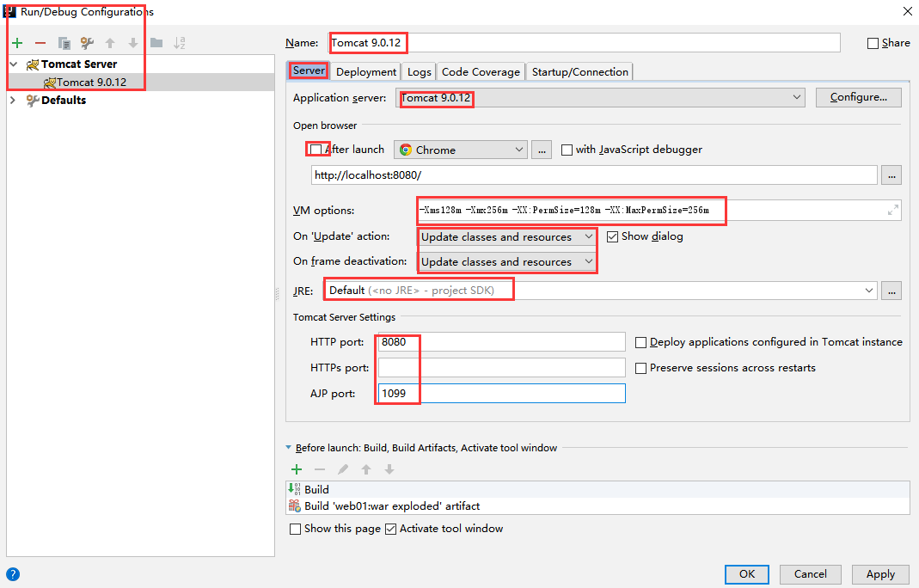Viewport: 919px width, 588px height.
Task: Enable with JavaScript debugger
Action: (x=567, y=150)
